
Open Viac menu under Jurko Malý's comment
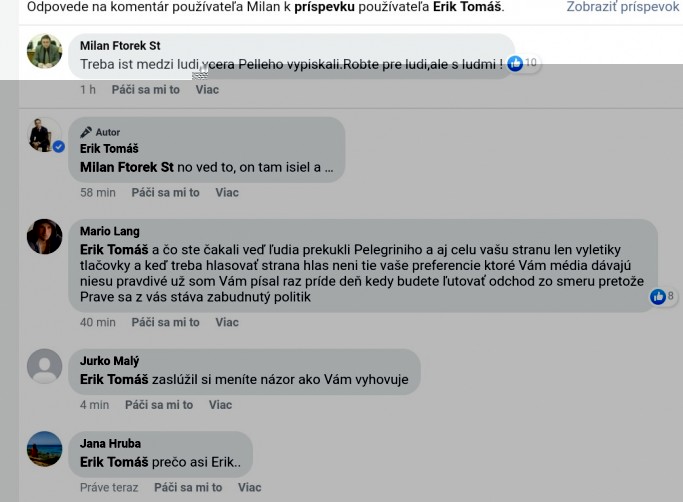pos(220,405)
